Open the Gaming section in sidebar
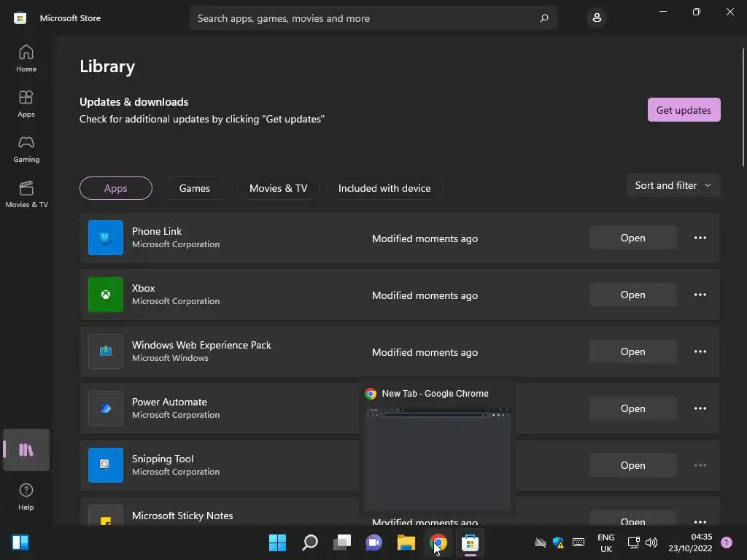This screenshot has width=747, height=560. (26, 149)
